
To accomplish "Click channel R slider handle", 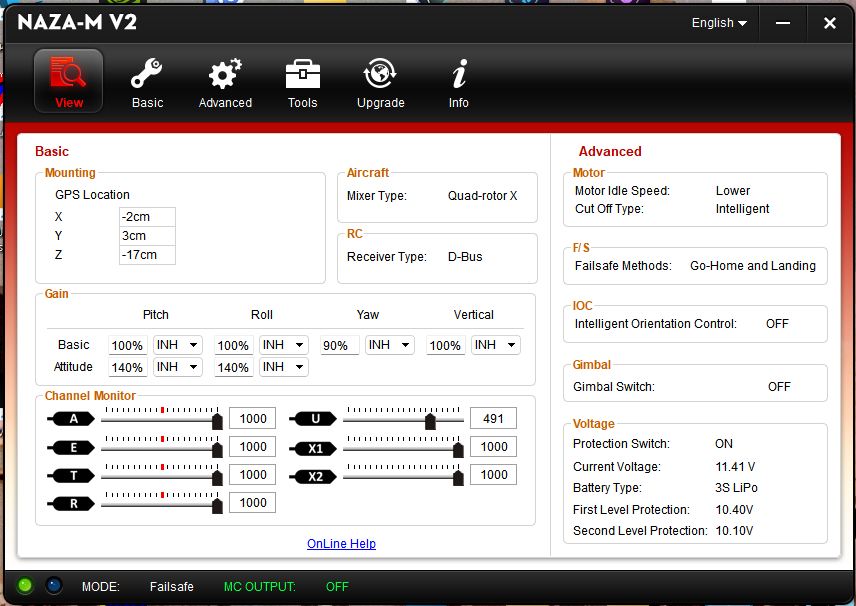I will (x=217, y=506).
